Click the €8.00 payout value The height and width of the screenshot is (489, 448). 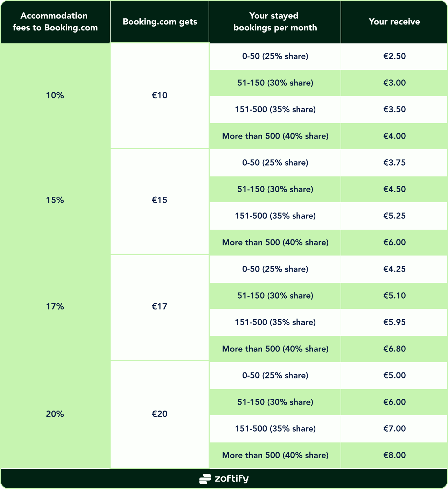(x=394, y=455)
